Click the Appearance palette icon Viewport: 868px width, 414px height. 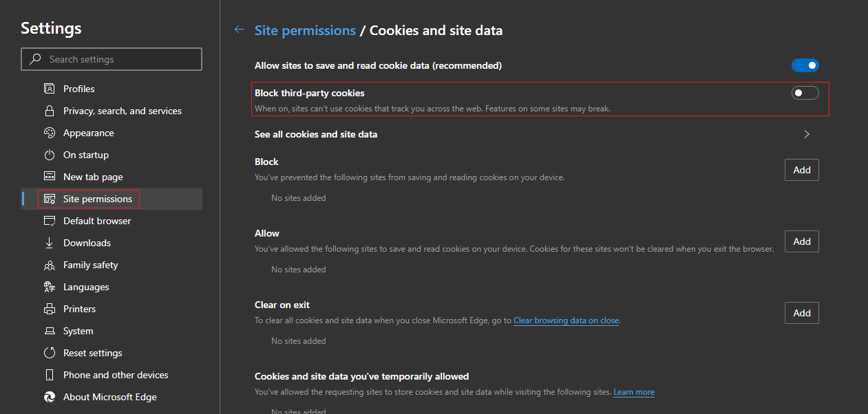click(49, 133)
